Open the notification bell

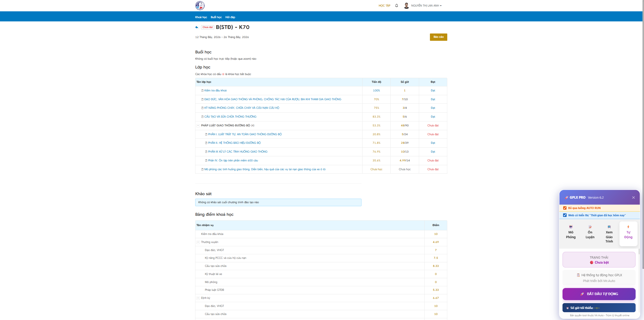(396, 6)
